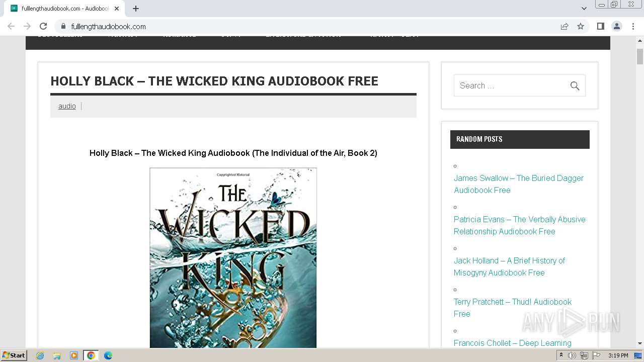Image resolution: width=644 pixels, height=362 pixels.
Task: Bookmark this page with the star icon
Action: [581, 26]
